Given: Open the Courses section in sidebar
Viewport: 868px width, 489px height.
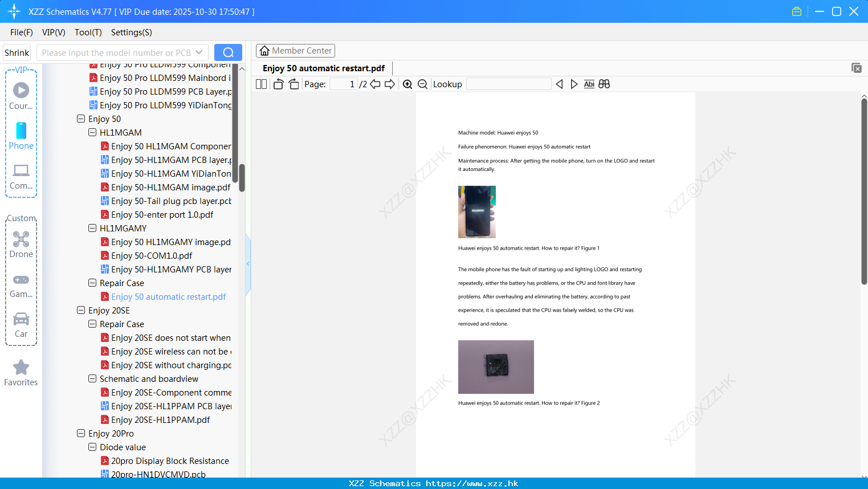Looking at the screenshot, I should tap(21, 96).
